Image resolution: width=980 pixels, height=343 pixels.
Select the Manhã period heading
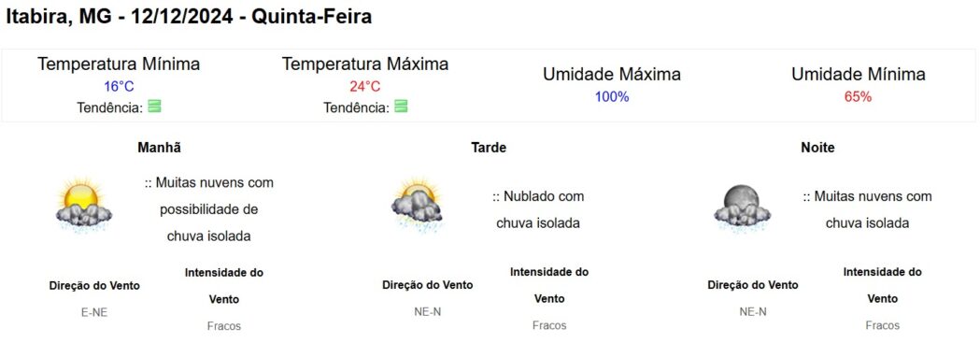pyautogui.click(x=160, y=148)
